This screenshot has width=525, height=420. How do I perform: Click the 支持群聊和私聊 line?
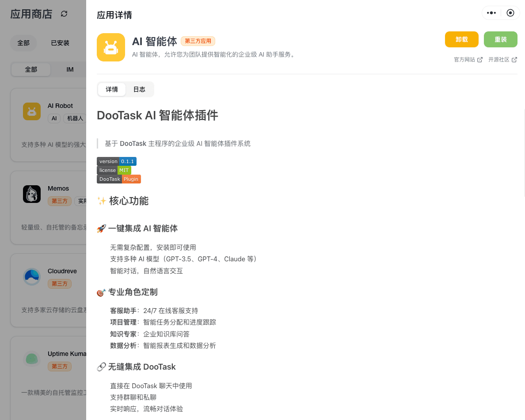[133, 397]
